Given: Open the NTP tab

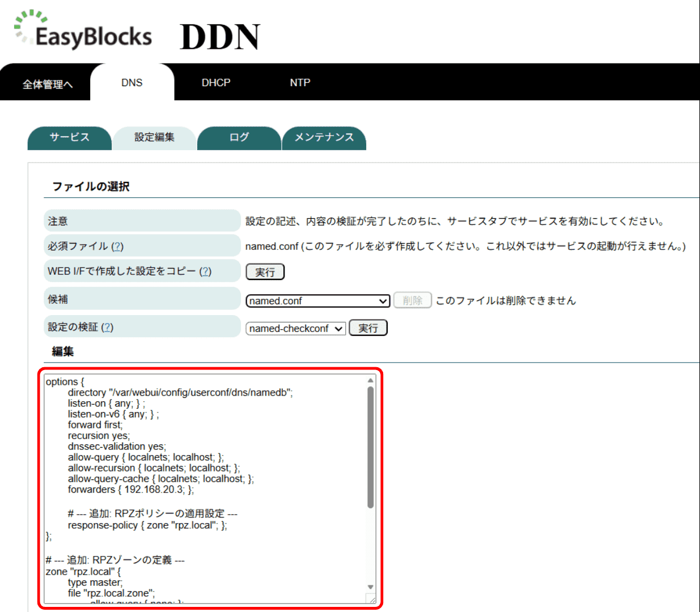Looking at the screenshot, I should (x=300, y=83).
